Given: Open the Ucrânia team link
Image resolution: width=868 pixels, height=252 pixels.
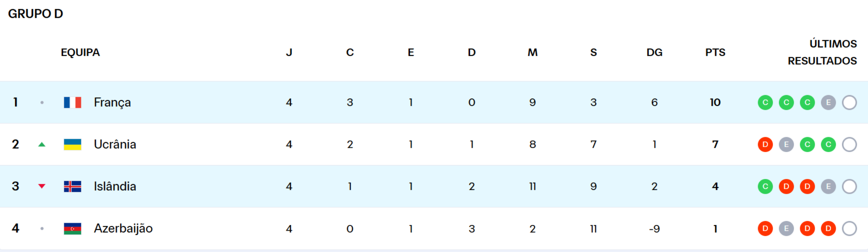Looking at the screenshot, I should point(115,144).
